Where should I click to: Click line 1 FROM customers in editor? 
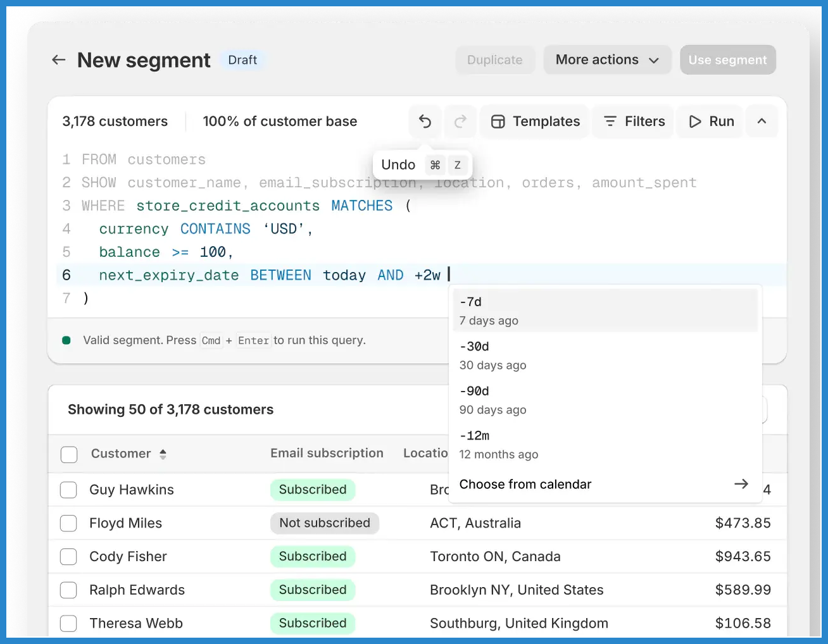tap(144, 159)
